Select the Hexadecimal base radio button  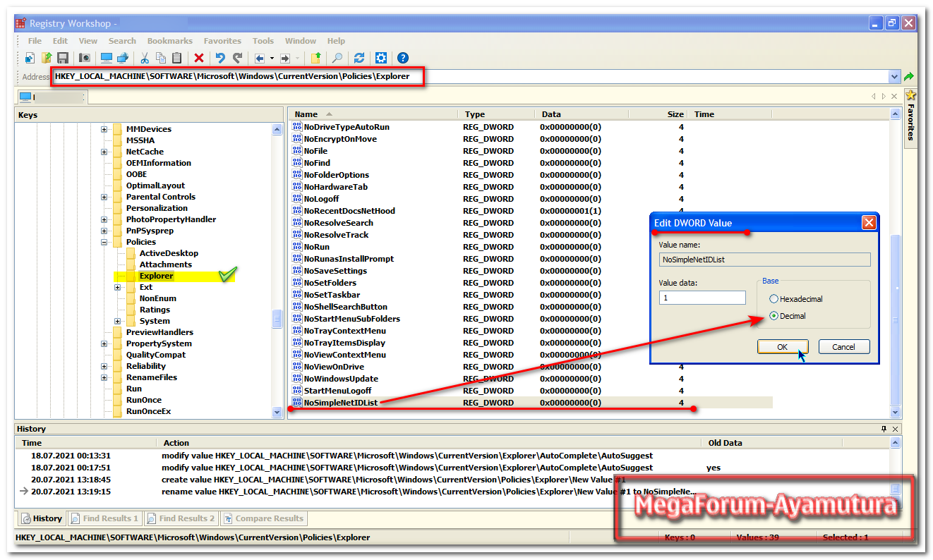[x=774, y=299]
